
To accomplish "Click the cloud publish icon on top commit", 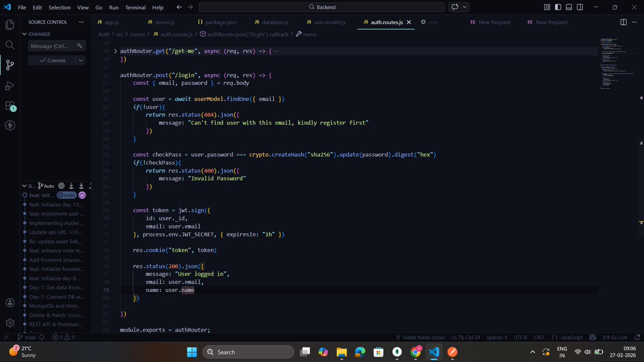I will click(x=82, y=196).
